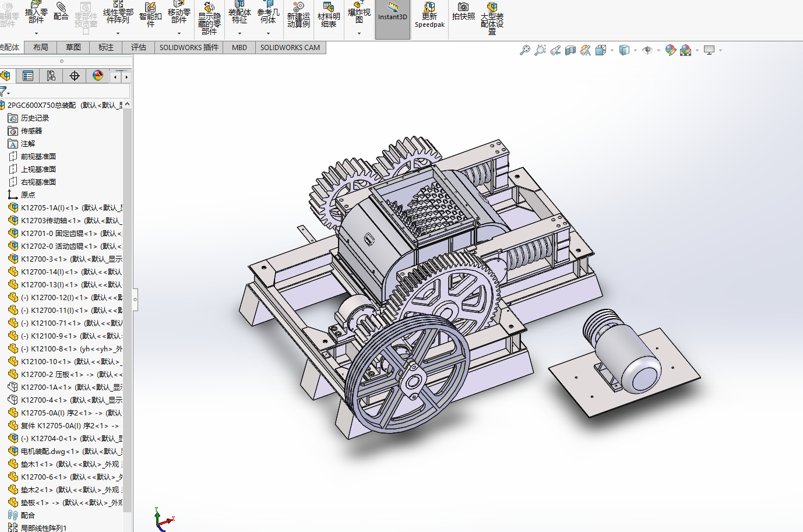Click panel tabs scroll left arrow

(x=116, y=77)
